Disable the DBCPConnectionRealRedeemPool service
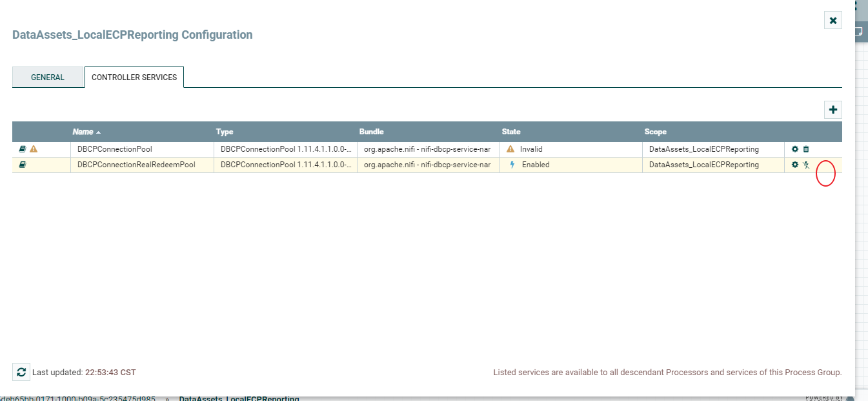 (x=806, y=165)
